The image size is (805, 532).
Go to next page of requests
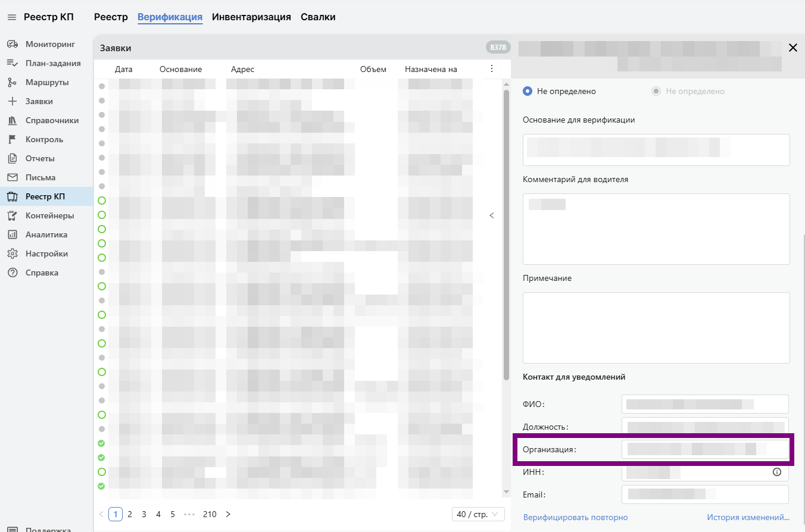tap(228, 514)
